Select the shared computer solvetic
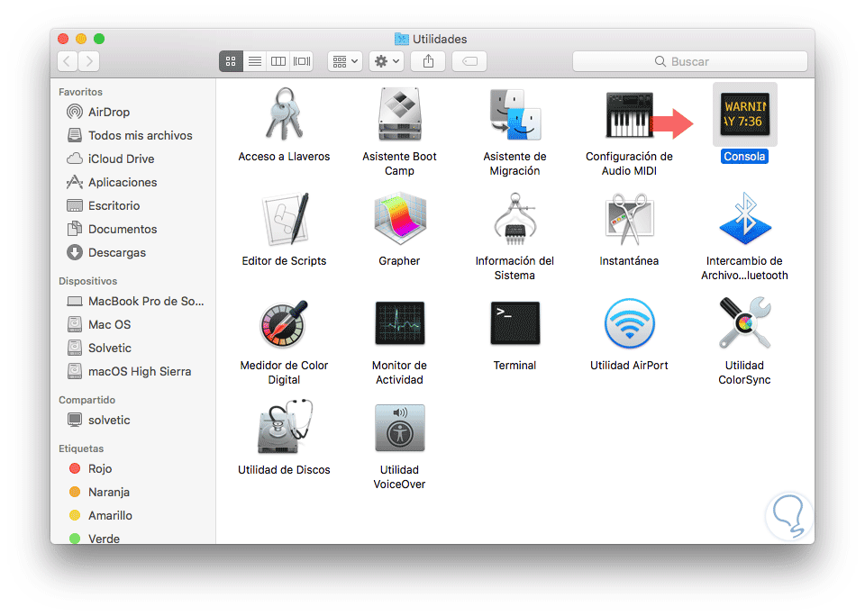The image size is (865, 616). (132, 420)
